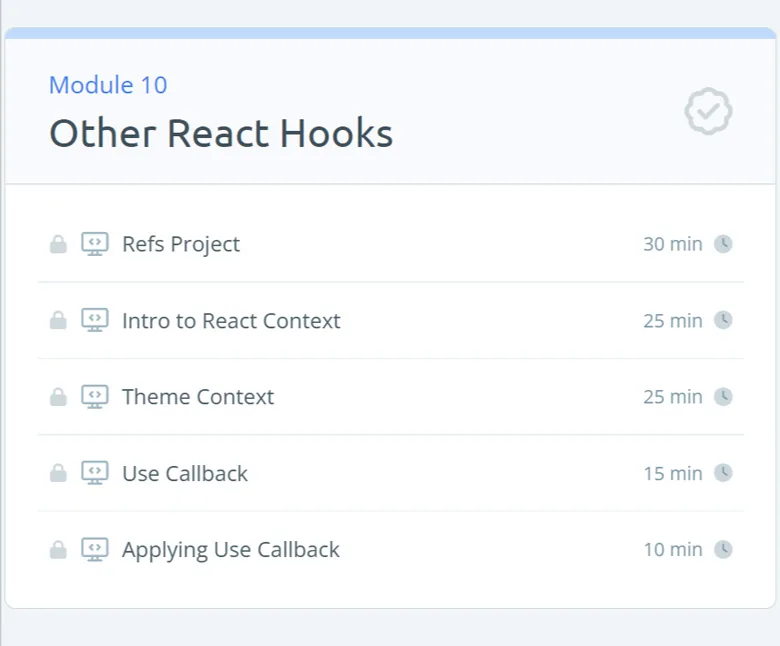Click the module completion checkmark badge

point(708,111)
